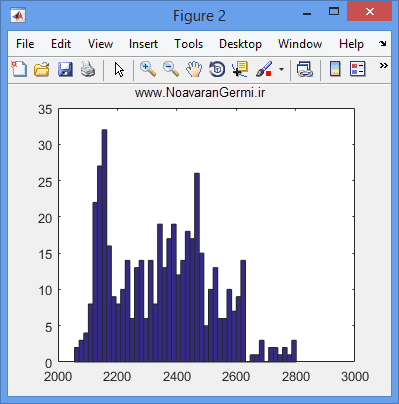
Task: Open the Help menu
Action: click(351, 44)
